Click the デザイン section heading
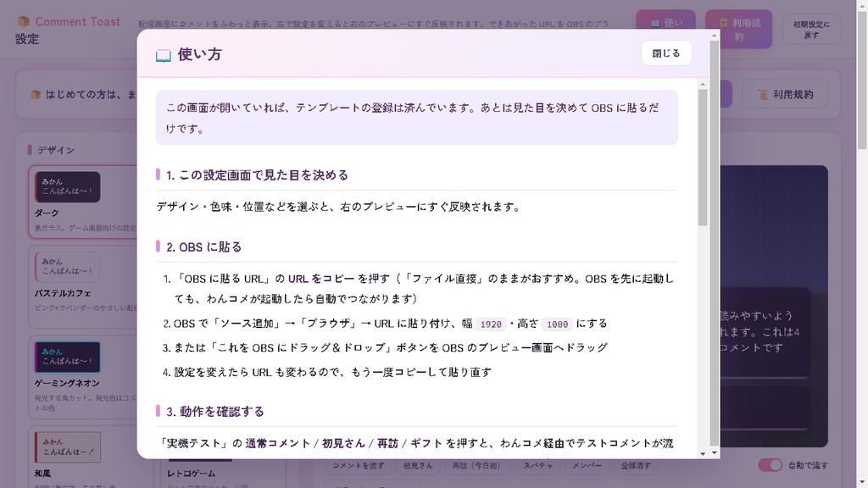Screen dimensions: 868x488 tap(56, 150)
